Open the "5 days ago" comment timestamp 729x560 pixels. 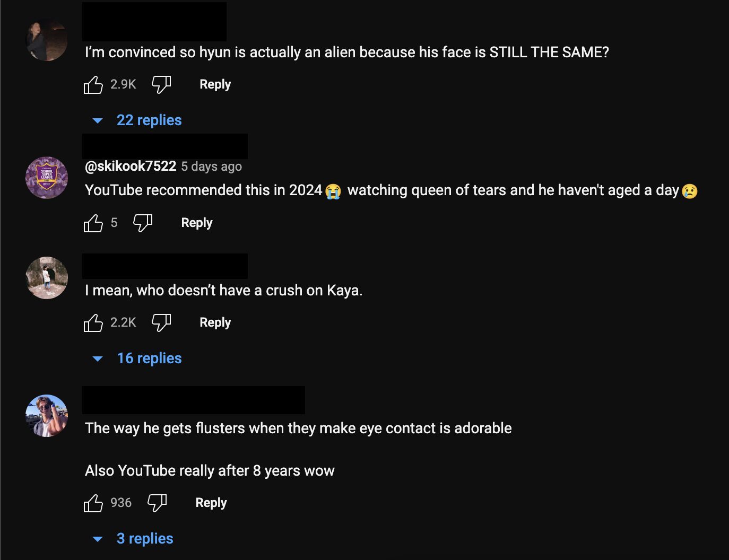coord(211,167)
